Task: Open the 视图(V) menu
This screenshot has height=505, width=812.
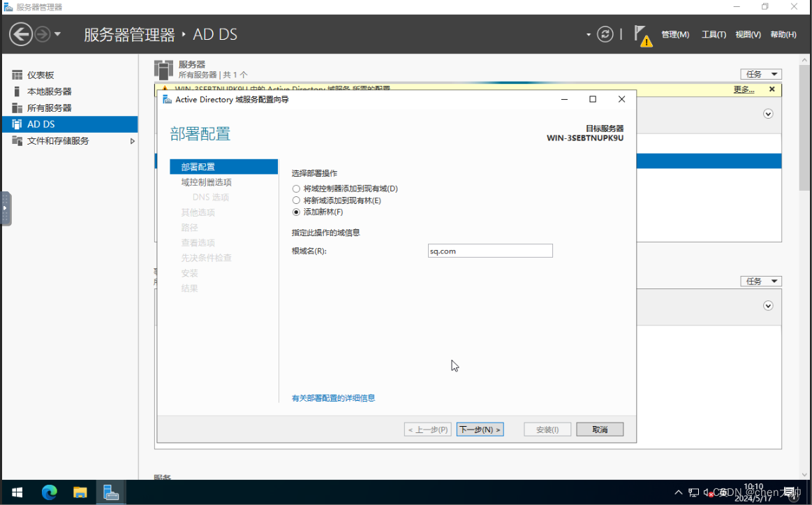Action: pos(748,34)
